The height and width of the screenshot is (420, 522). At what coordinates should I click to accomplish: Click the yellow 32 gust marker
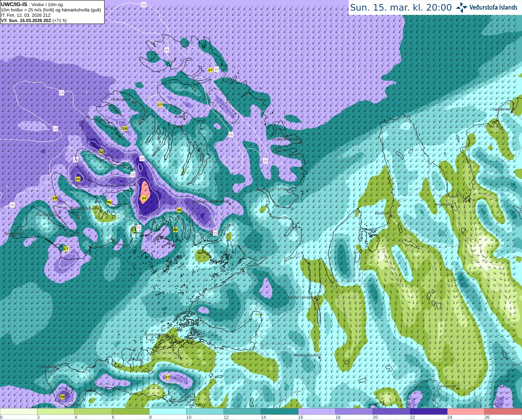[101, 151]
